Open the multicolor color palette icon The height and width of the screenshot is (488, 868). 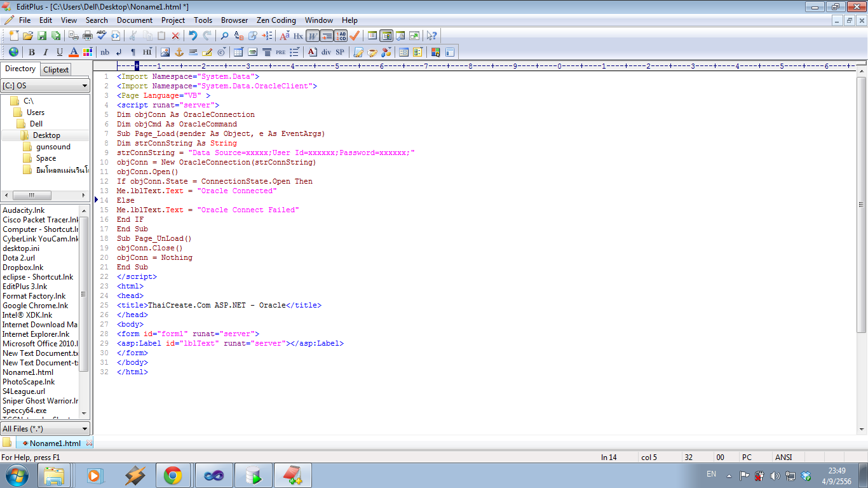click(88, 52)
